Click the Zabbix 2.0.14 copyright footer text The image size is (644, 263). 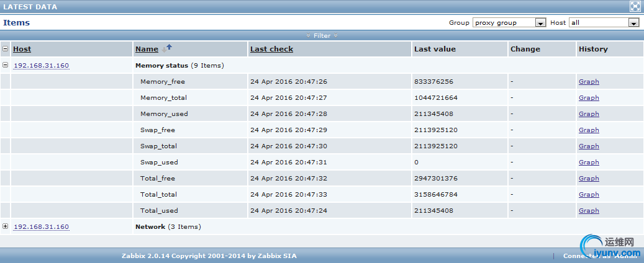(209, 256)
